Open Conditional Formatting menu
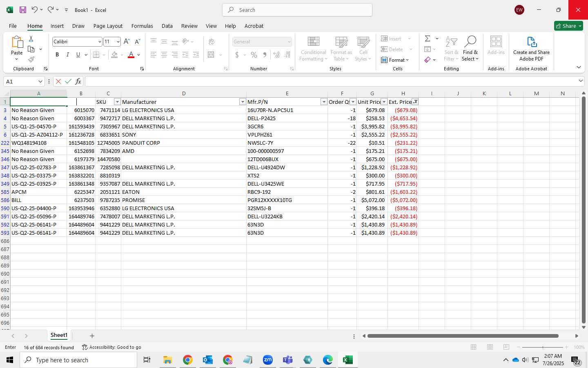588x368 pixels. [313, 49]
